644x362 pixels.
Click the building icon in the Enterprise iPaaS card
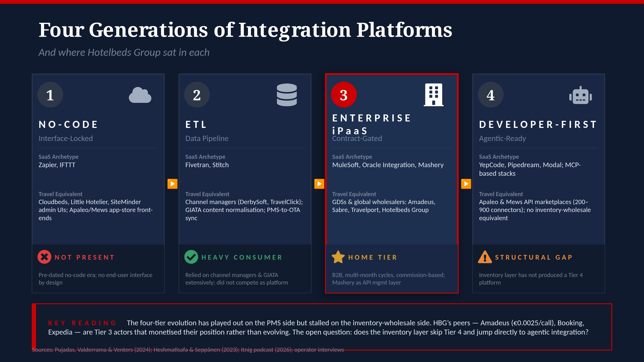(x=433, y=95)
